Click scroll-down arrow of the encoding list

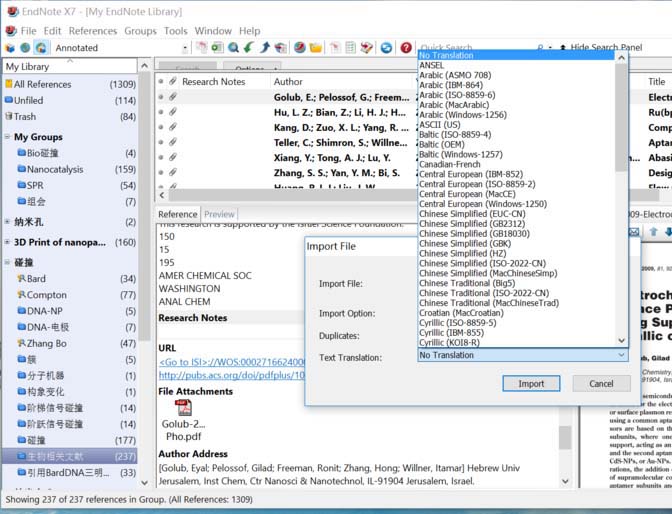coord(622,341)
